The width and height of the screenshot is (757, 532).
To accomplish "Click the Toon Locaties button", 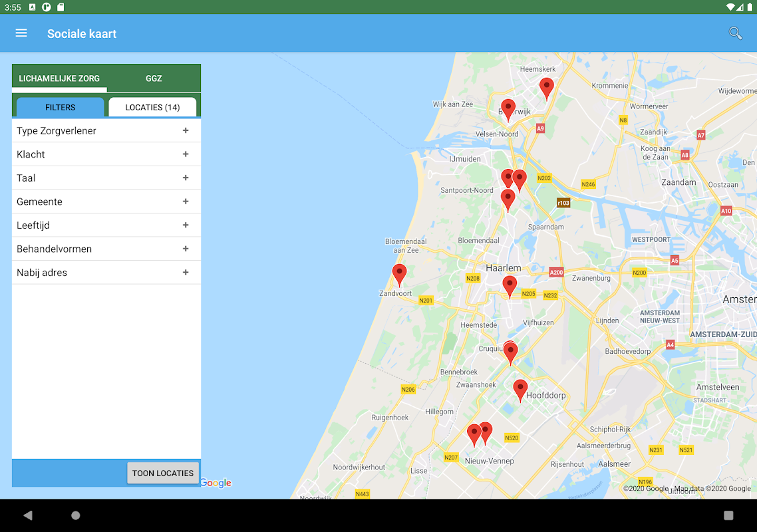I will click(163, 473).
